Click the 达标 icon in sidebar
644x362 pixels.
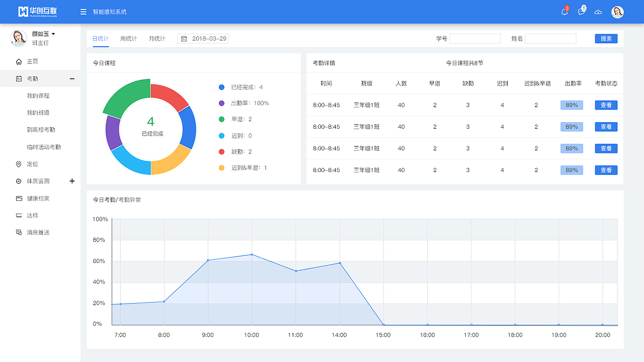[x=19, y=215]
